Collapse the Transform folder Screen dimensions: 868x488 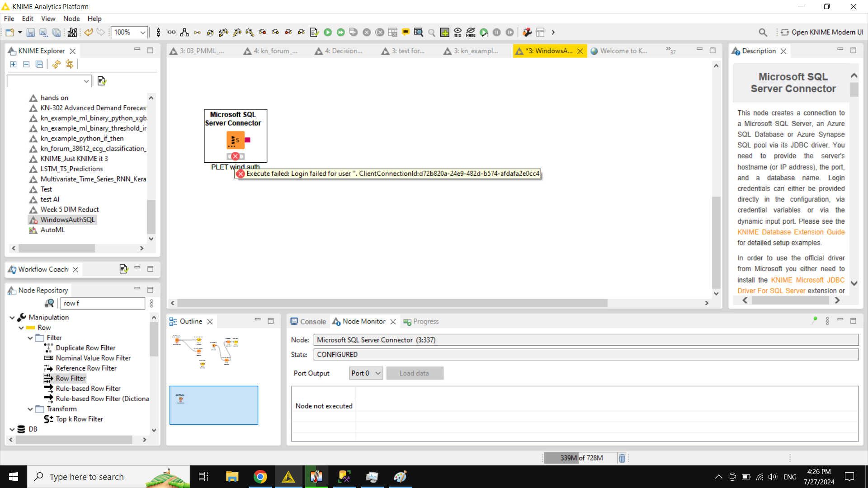(30, 409)
